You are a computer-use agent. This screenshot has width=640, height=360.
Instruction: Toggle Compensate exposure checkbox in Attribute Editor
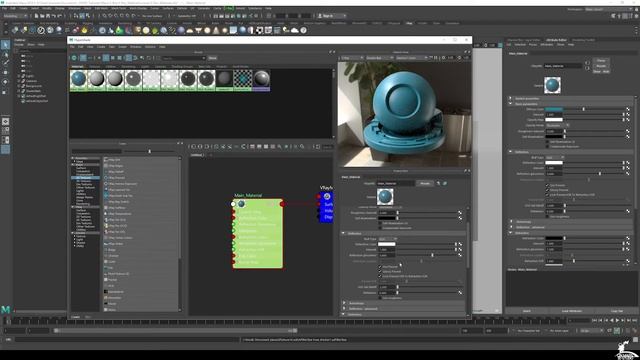pyautogui.click(x=547, y=147)
